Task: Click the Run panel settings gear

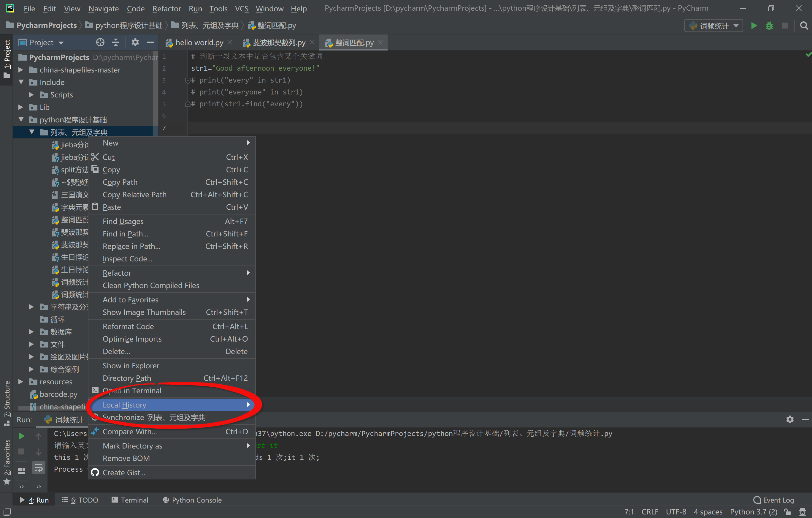Action: pos(790,419)
